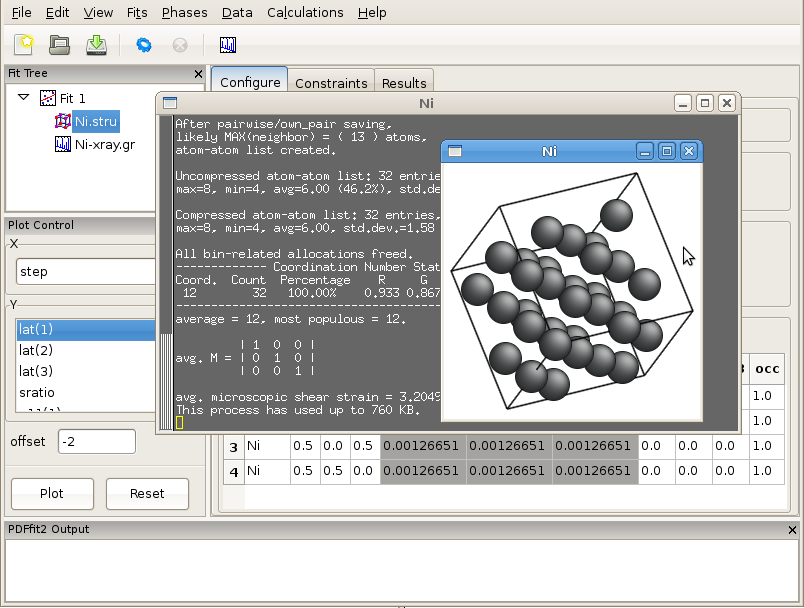The image size is (804, 608).
Task: Click window menu icon of Ni terminal window
Action: pos(170,103)
